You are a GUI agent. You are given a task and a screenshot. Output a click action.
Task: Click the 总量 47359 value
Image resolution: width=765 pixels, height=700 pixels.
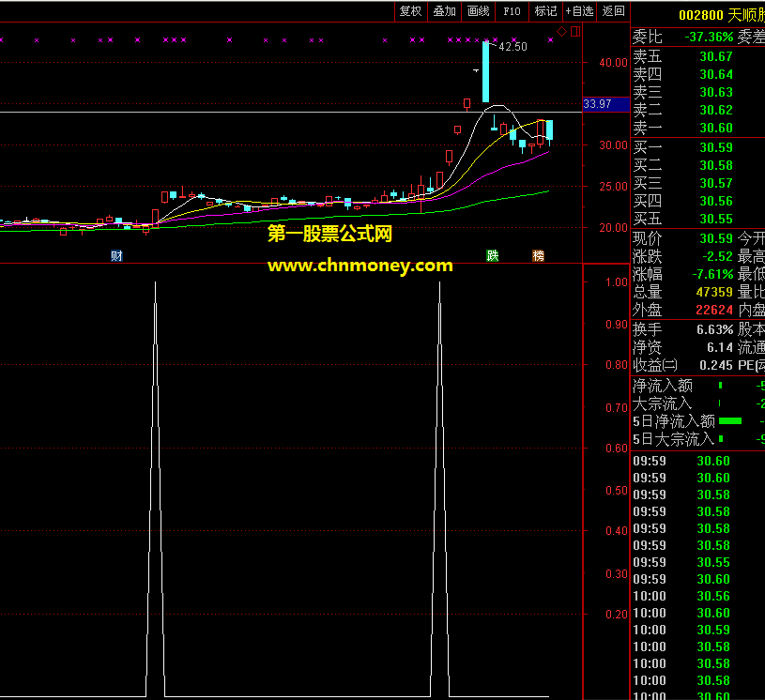click(714, 292)
